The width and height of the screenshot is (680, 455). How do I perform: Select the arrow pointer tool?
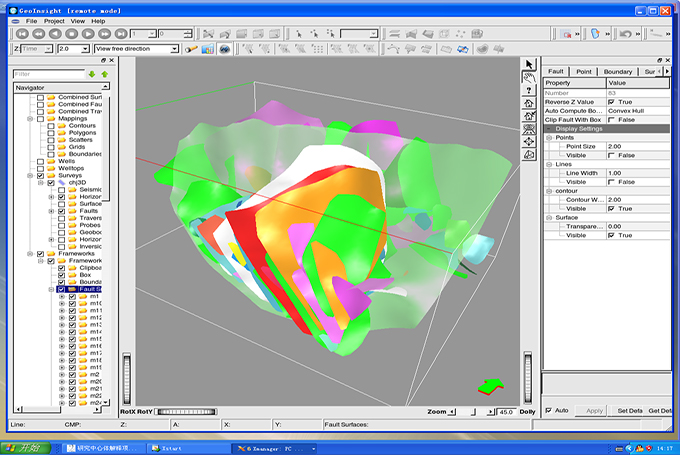[529, 66]
